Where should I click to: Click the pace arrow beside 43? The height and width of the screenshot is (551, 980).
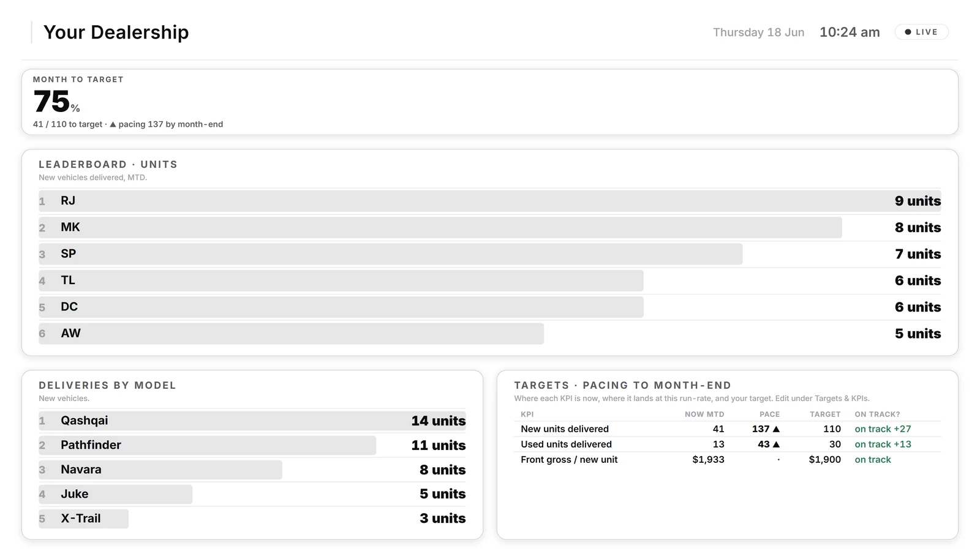(x=776, y=444)
